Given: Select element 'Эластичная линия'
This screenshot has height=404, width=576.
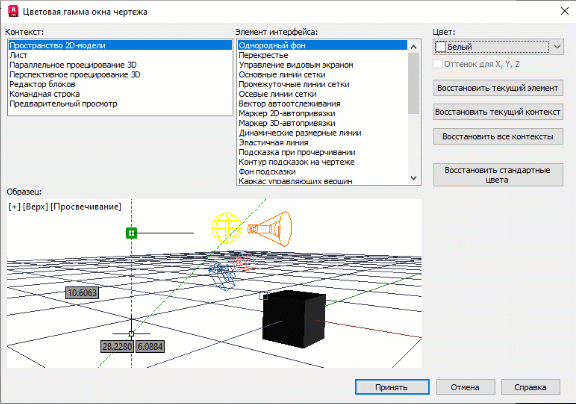Looking at the screenshot, I should (322, 143).
